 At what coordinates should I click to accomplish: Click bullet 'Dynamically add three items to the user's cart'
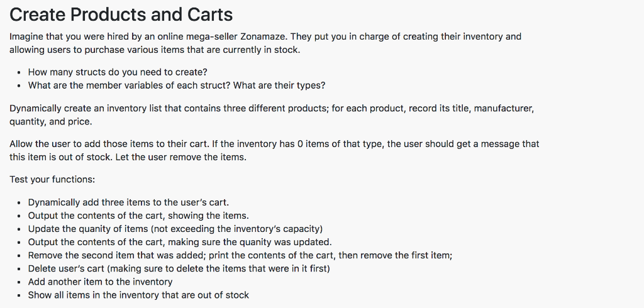[128, 202]
